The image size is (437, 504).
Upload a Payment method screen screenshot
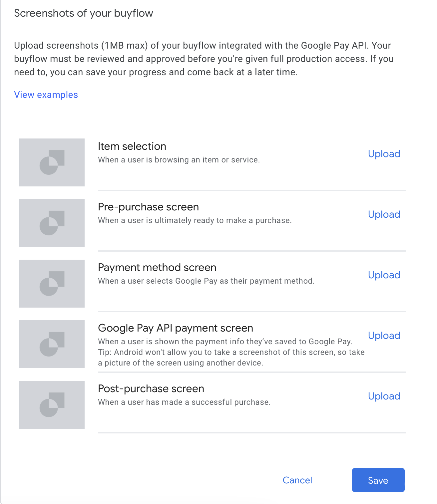click(384, 275)
